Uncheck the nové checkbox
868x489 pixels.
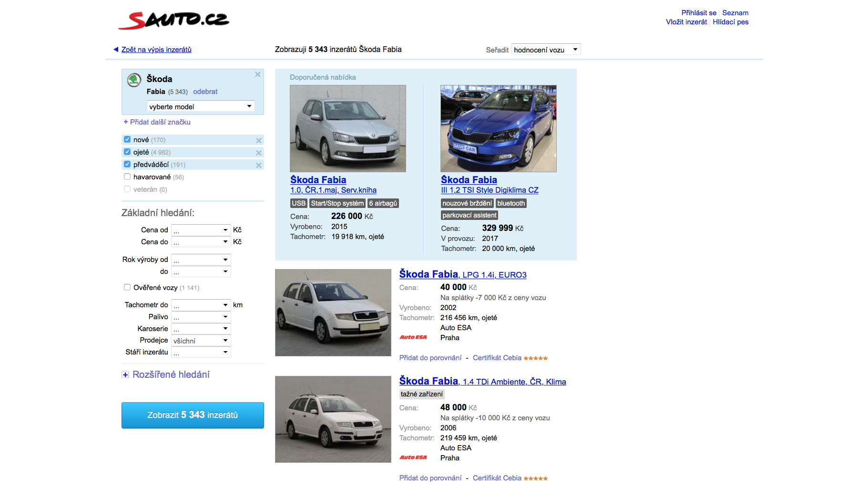coord(127,140)
